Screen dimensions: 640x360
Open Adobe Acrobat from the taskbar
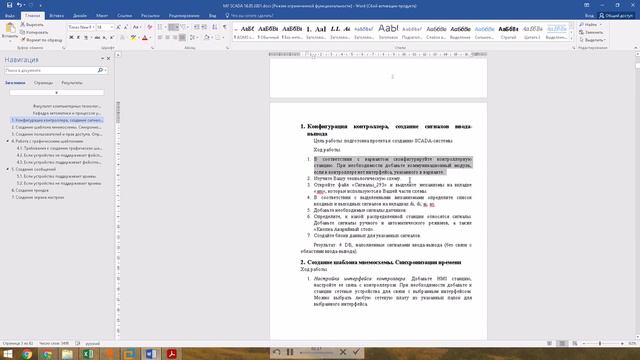[x=171, y=353]
